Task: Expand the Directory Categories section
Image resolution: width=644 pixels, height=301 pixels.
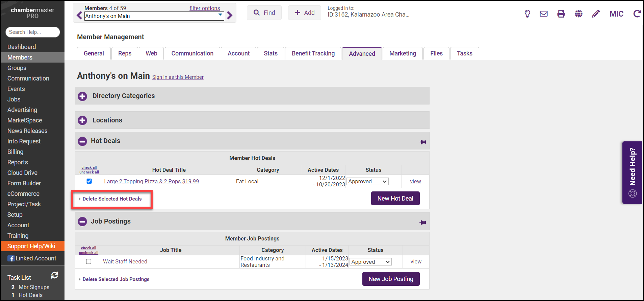Action: (82, 96)
